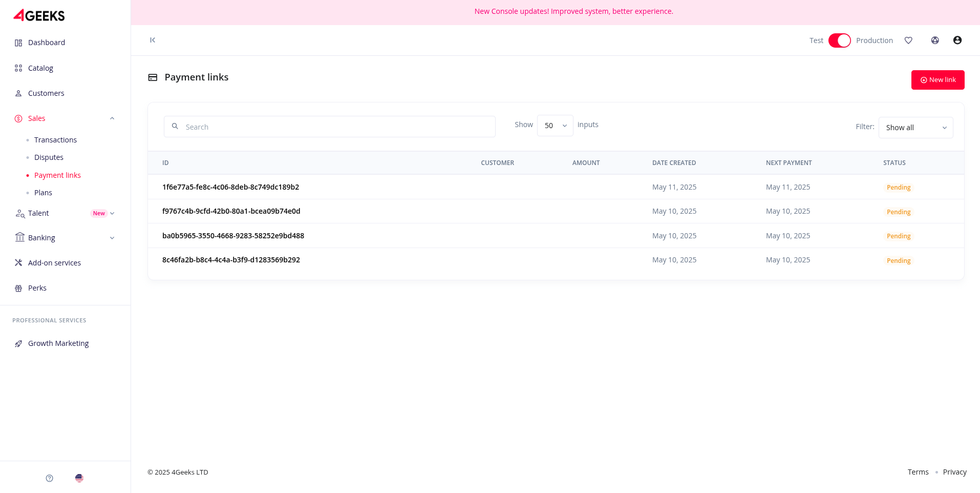Collapse the sidebar with the arrow toggle
This screenshot has width=980, height=493.
(152, 40)
